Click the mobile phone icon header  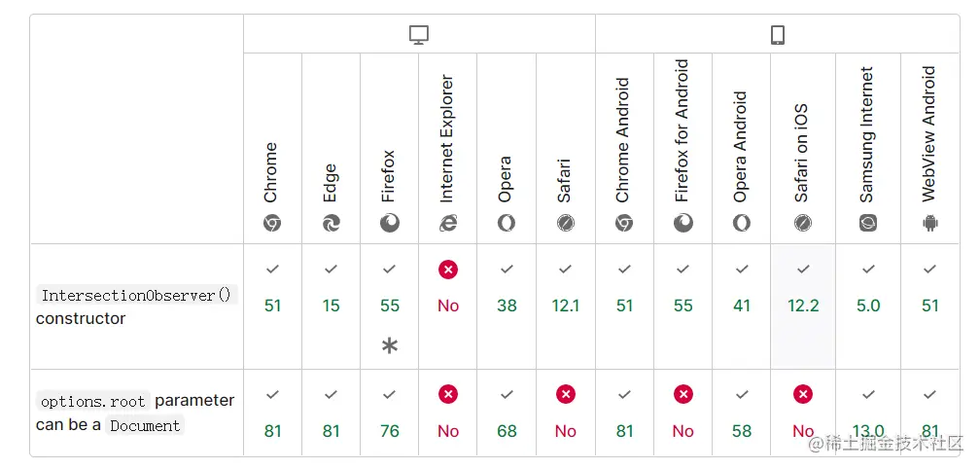(777, 35)
